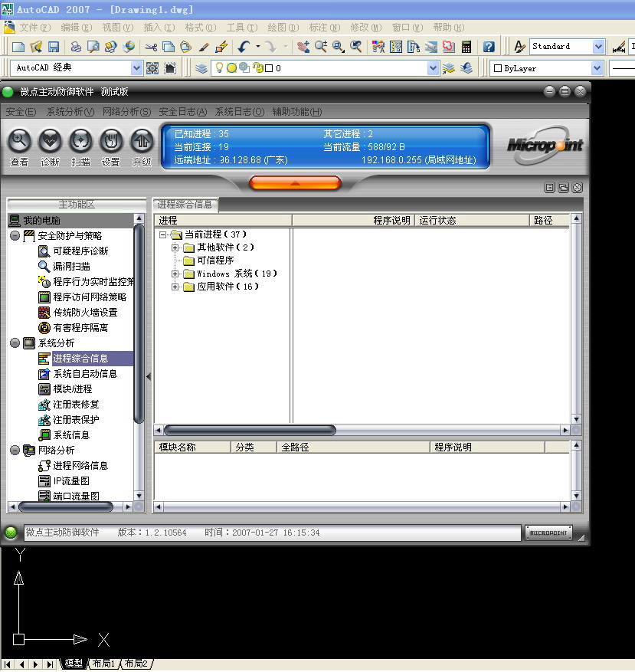Click the AutoCAD Open file icon

[x=36, y=46]
